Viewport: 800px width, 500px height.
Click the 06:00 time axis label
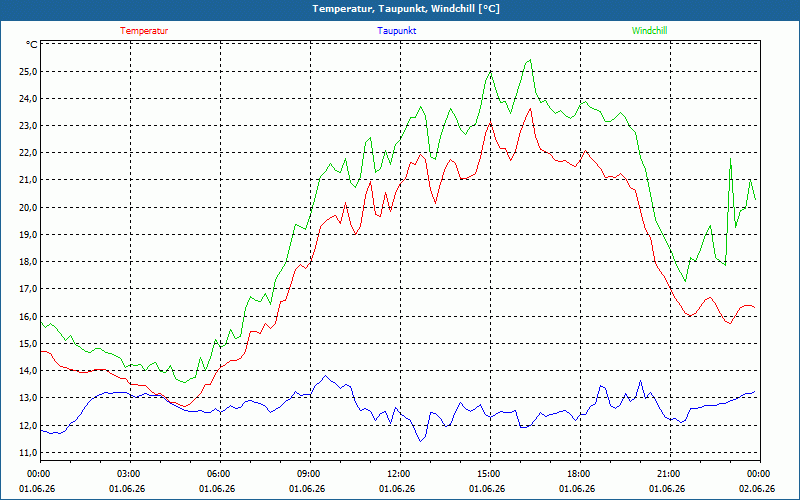coord(220,473)
